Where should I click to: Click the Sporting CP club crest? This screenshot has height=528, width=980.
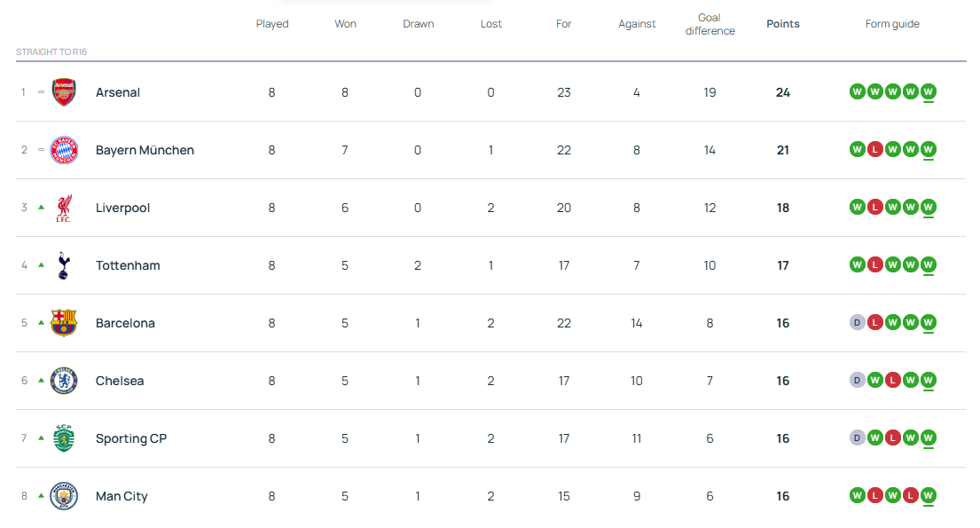(x=64, y=438)
